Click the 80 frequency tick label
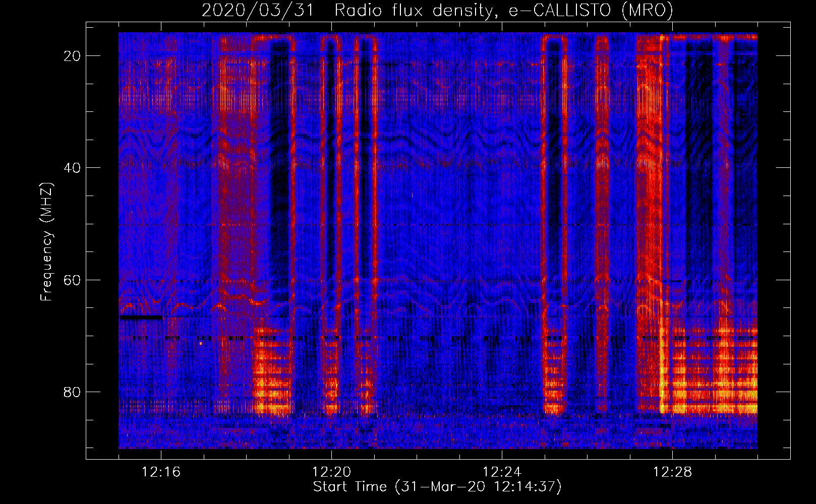The width and height of the screenshot is (816, 504). pyautogui.click(x=72, y=392)
